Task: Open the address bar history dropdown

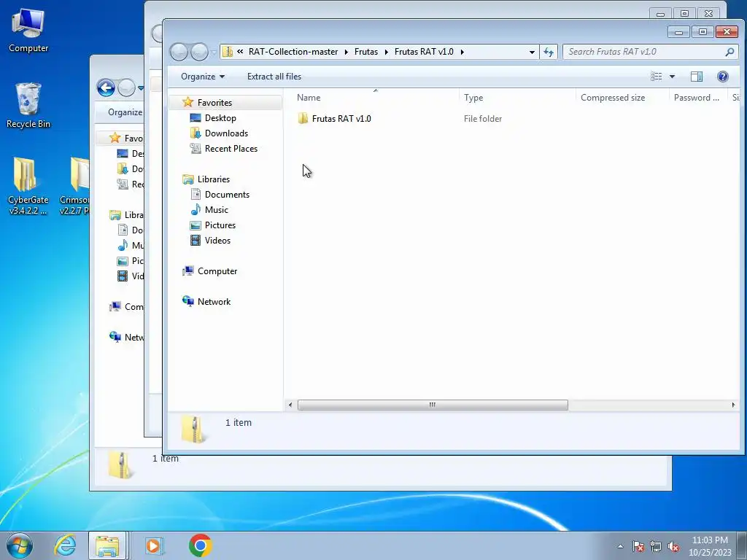Action: (x=532, y=52)
